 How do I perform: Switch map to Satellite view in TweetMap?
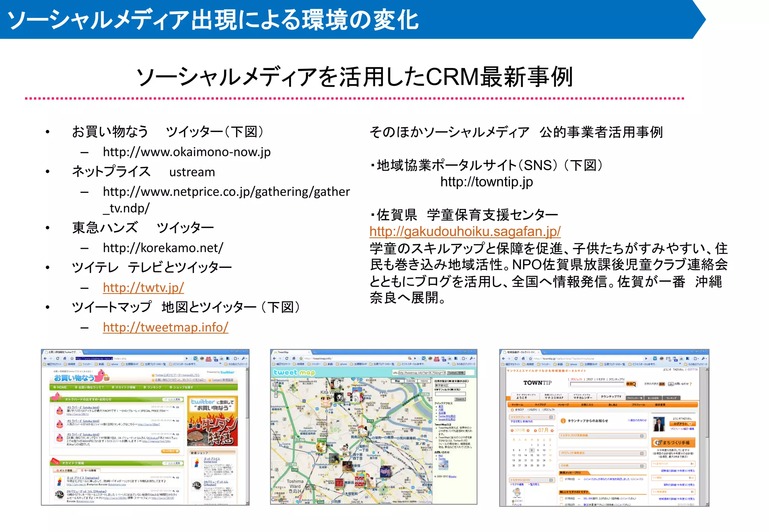(x=411, y=381)
